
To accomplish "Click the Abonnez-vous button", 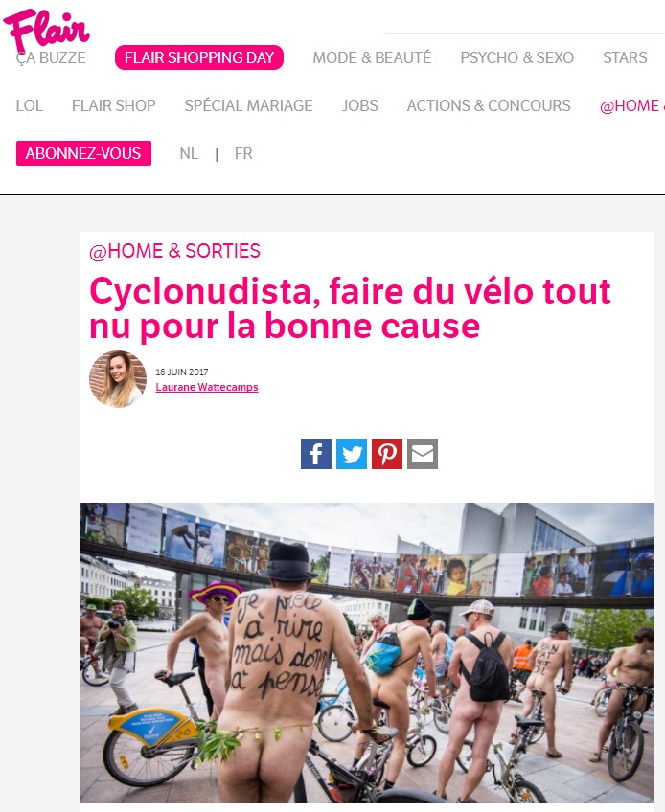I will [83, 153].
